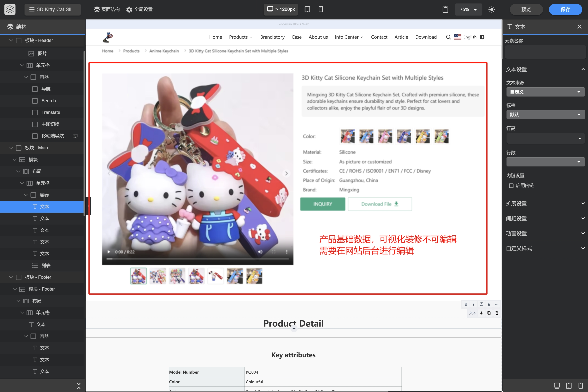Click the Brand story nav item
Viewport: 588px width, 392px height.
272,37
